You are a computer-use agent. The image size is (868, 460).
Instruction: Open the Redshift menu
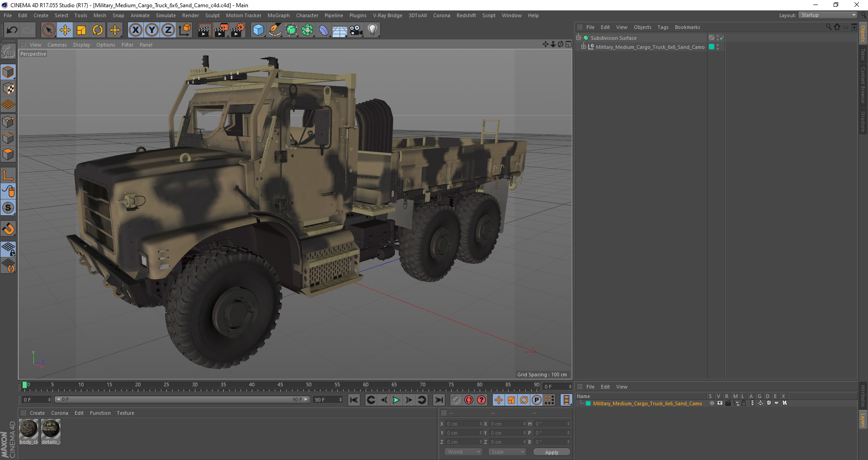466,15
